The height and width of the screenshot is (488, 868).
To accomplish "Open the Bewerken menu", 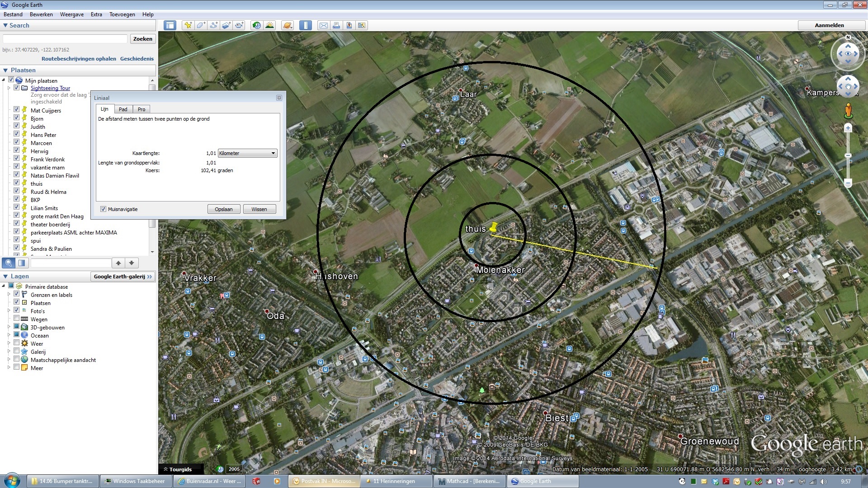I will click(41, 14).
